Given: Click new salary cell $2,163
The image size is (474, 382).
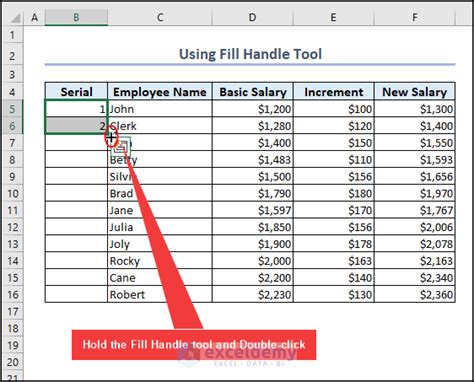Looking at the screenshot, I should tap(415, 261).
